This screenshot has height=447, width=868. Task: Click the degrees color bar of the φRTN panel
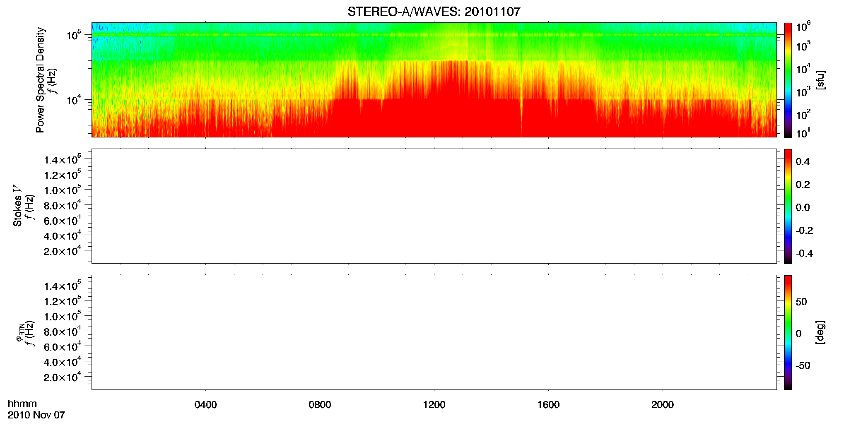[x=788, y=332]
